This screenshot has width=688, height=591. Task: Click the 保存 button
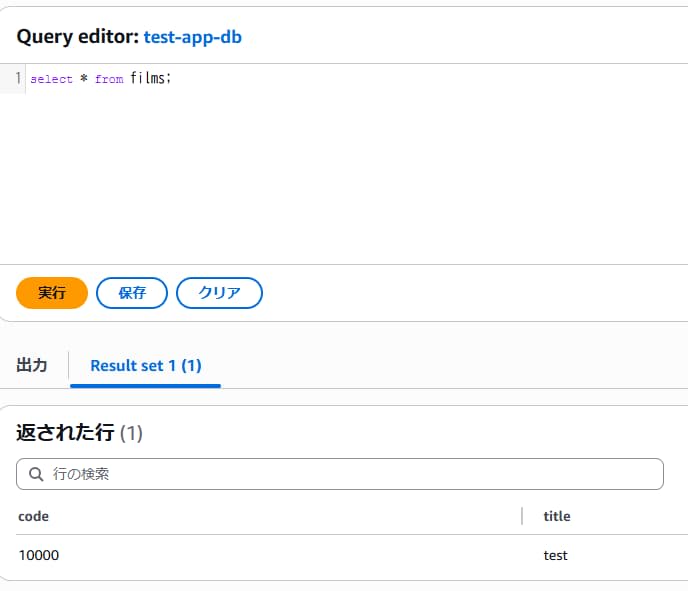132,293
